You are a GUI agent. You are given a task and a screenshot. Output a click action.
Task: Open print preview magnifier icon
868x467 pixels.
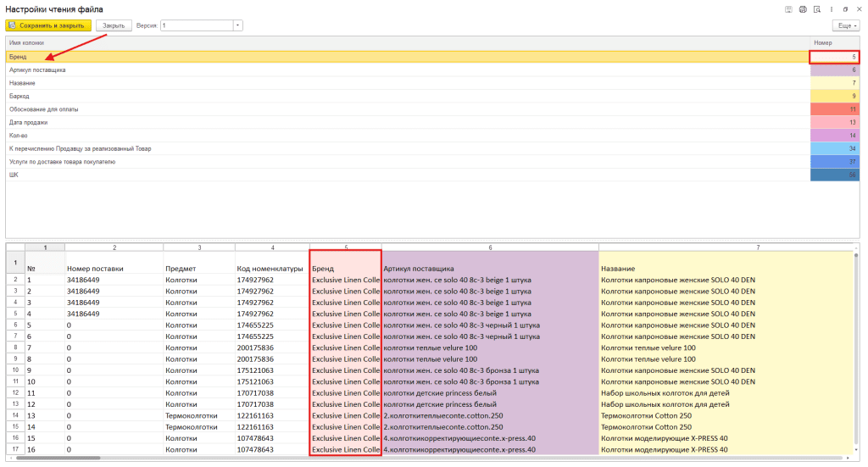(x=816, y=9)
